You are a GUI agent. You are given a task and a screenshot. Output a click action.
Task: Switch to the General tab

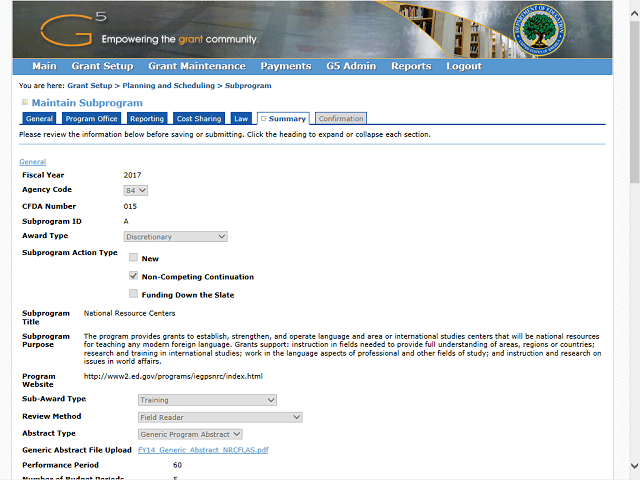click(39, 118)
